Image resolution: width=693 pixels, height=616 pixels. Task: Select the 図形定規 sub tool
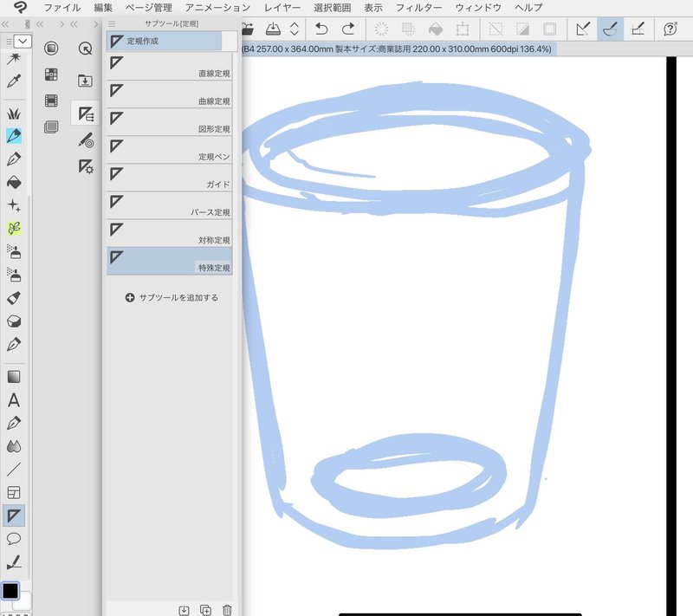tap(169, 122)
